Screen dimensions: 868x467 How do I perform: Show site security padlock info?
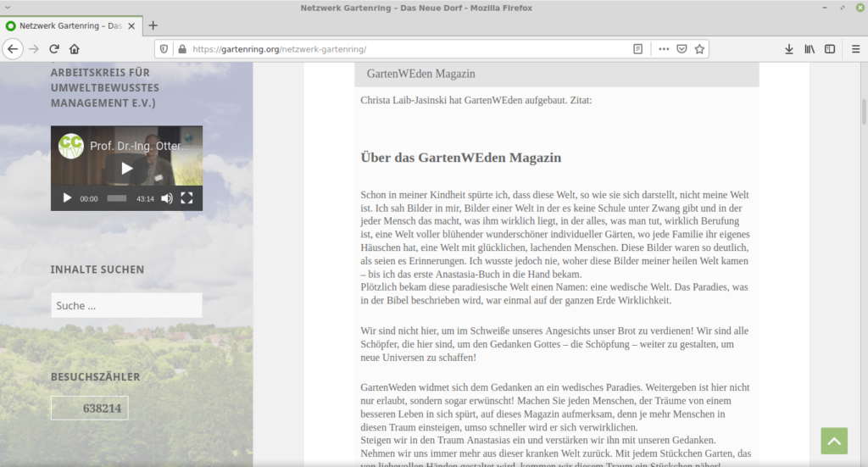coord(182,49)
